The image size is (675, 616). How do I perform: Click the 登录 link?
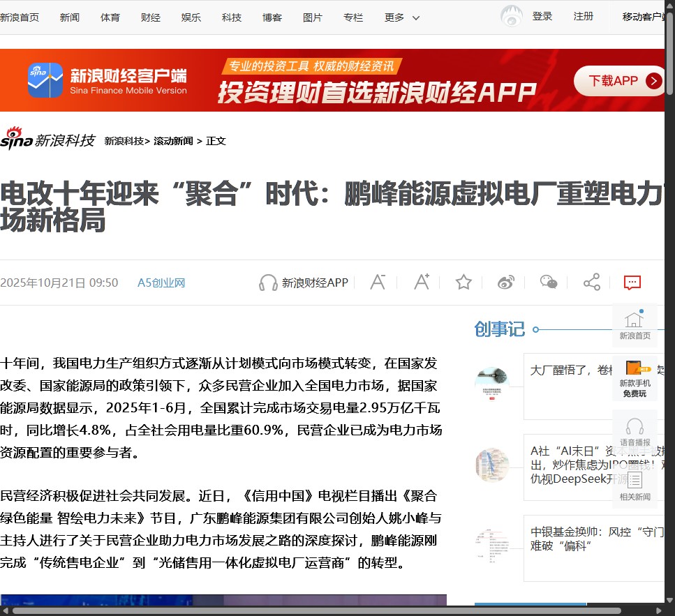pos(542,16)
